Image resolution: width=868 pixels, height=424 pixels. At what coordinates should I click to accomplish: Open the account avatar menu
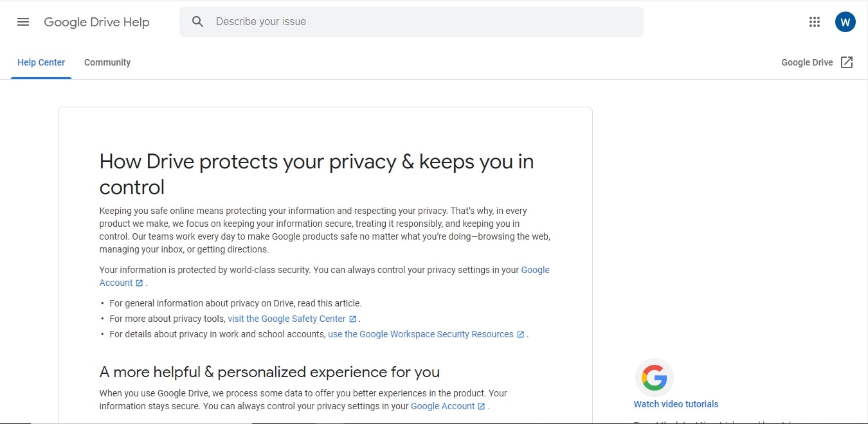point(845,21)
